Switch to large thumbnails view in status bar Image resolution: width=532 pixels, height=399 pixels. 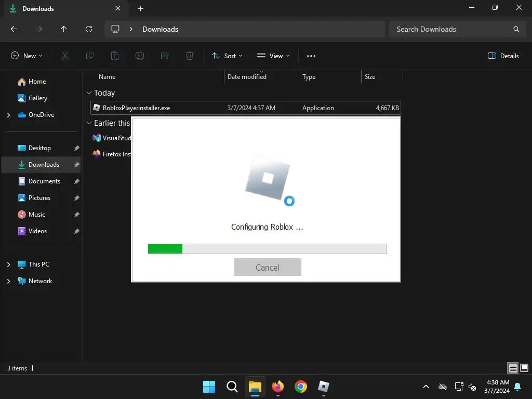click(524, 368)
